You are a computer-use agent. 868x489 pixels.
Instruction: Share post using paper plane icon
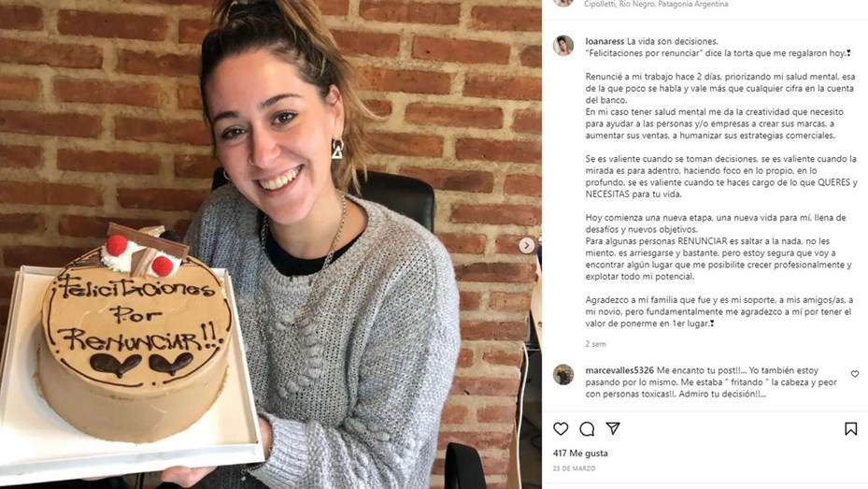[613, 428]
